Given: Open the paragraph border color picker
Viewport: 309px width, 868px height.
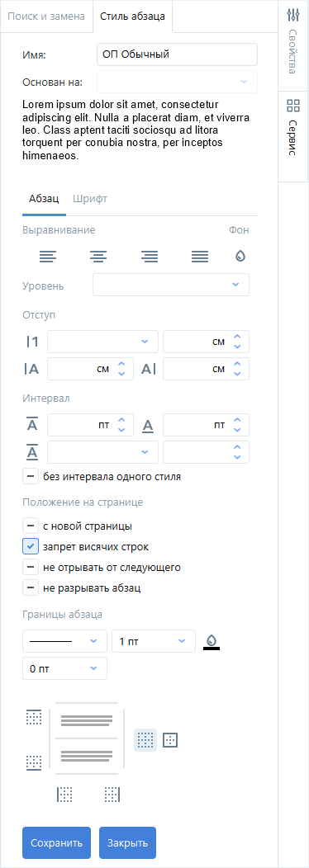Looking at the screenshot, I should (x=212, y=641).
